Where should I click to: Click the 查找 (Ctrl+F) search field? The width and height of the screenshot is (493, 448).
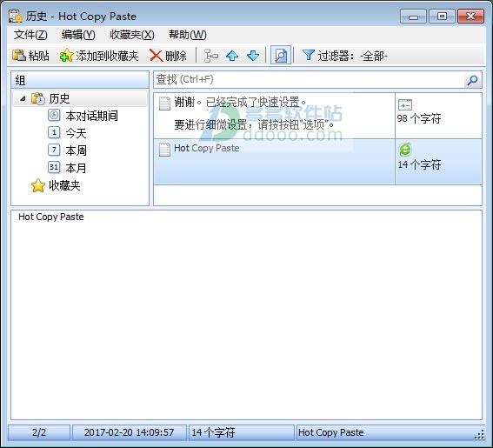[310, 79]
